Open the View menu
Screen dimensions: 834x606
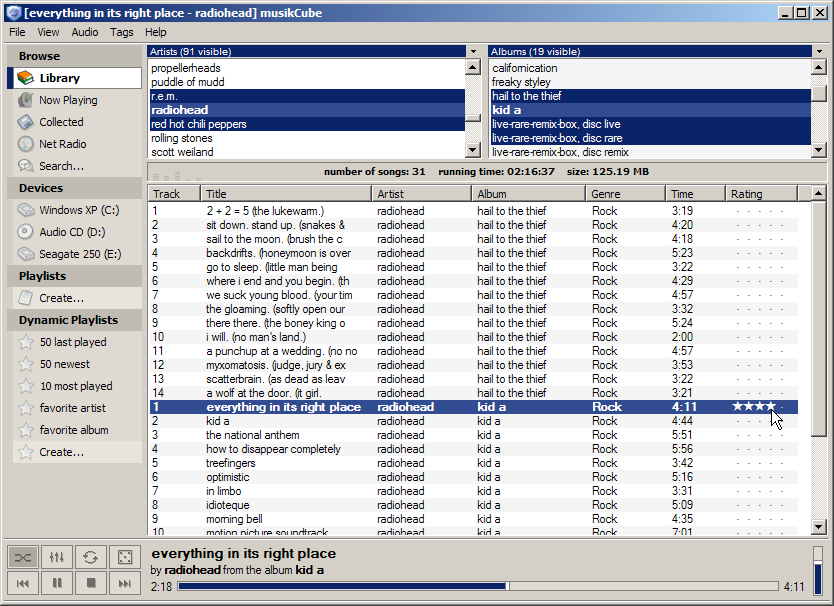click(x=48, y=32)
